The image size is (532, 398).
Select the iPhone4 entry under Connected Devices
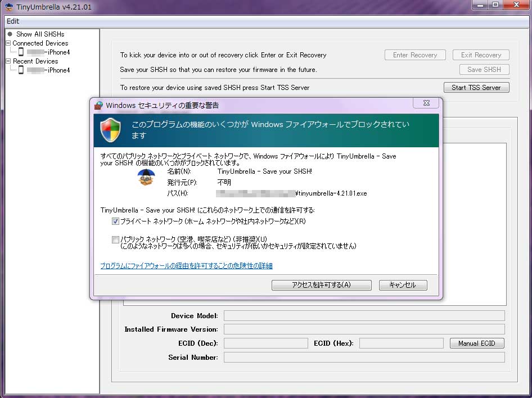[48, 52]
